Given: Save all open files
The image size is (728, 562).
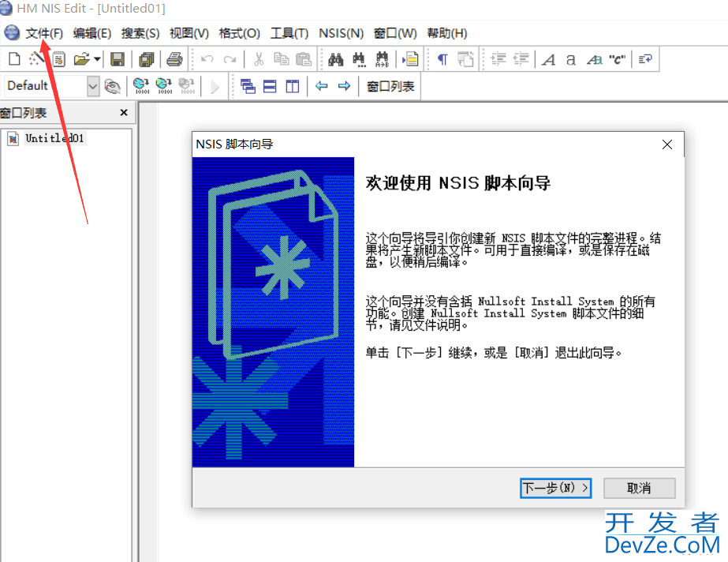Looking at the screenshot, I should tap(147, 59).
